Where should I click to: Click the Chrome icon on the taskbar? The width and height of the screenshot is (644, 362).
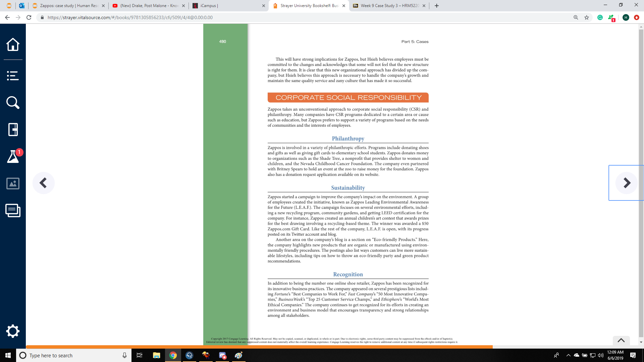tap(173, 355)
